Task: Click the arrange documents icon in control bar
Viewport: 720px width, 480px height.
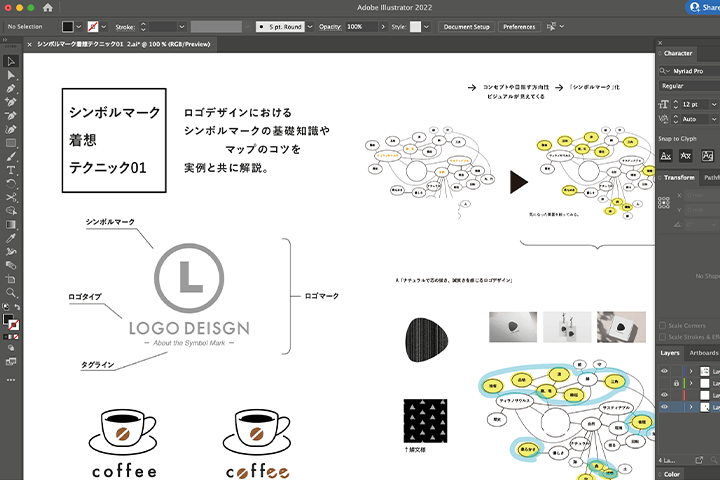Action: tap(551, 27)
